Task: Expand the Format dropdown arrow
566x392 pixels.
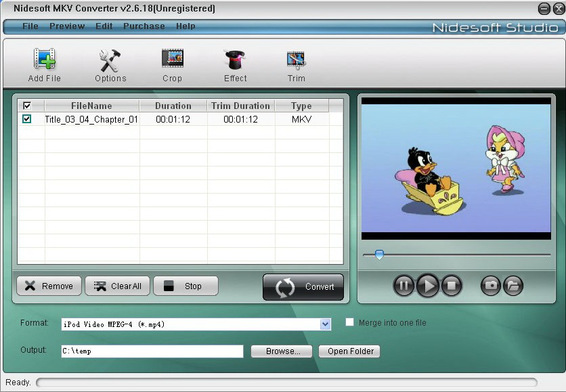Action: 325,324
